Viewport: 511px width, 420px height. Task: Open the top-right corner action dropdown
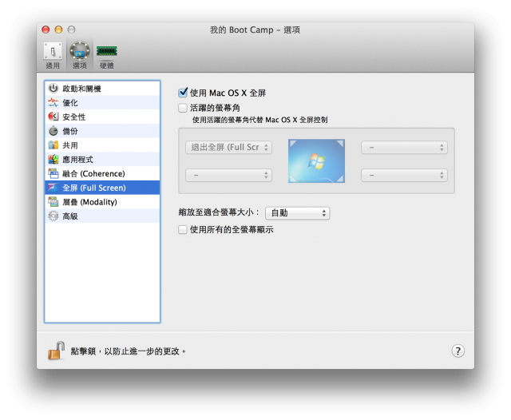pos(404,148)
